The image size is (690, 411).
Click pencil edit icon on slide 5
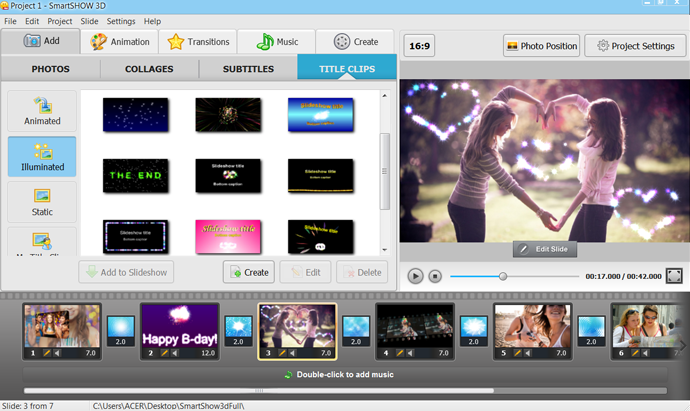click(518, 353)
